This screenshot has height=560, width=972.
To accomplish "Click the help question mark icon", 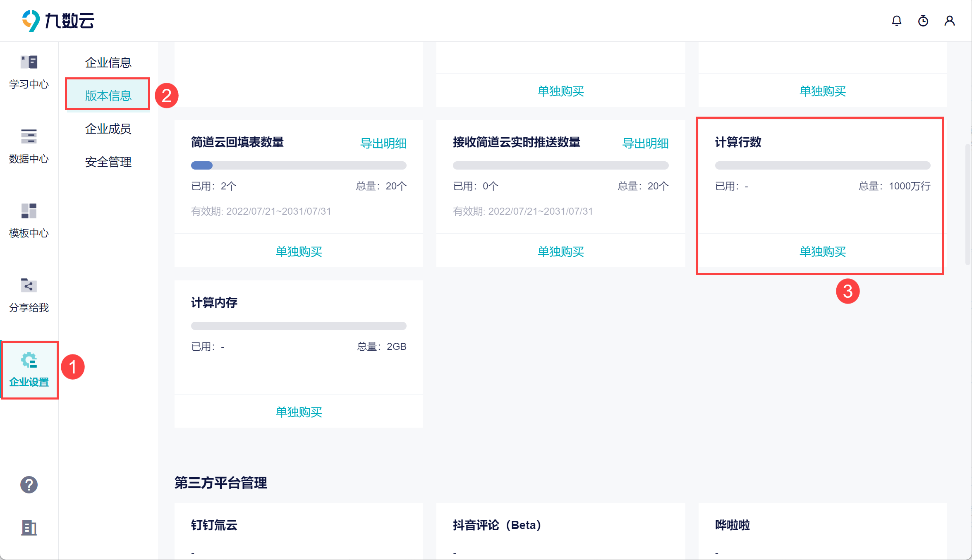I will [x=29, y=485].
